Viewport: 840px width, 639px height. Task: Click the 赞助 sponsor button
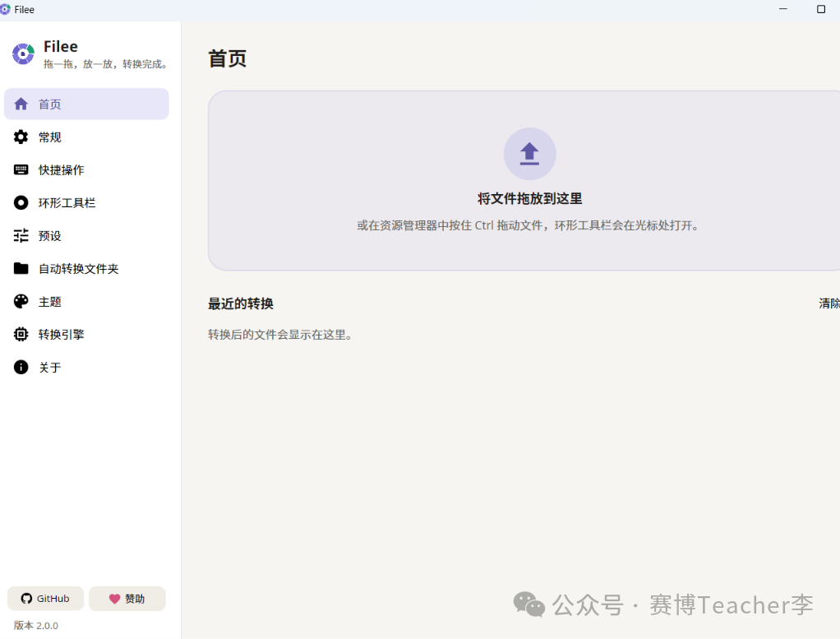[127, 599]
